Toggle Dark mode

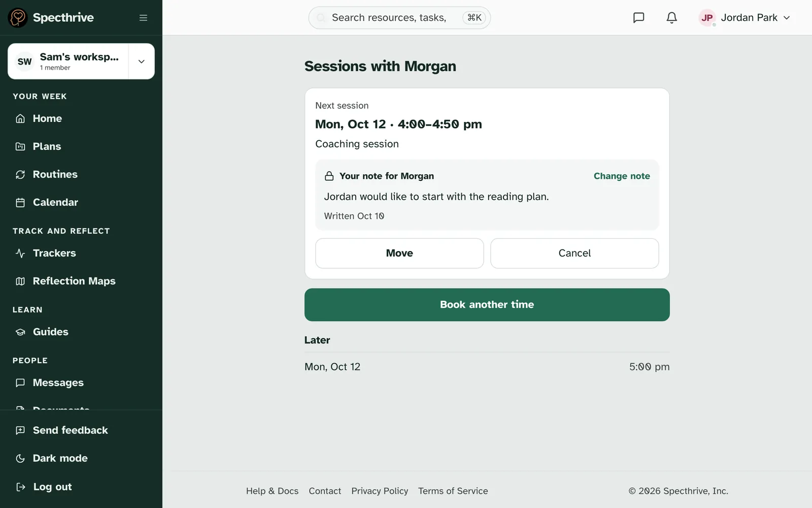[x=81, y=458]
